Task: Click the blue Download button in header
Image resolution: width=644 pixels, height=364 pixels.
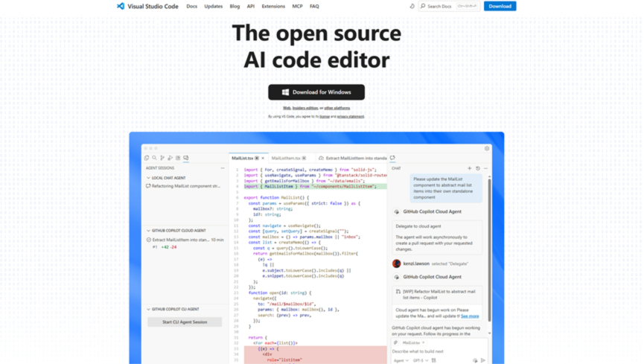Action: 500,6
